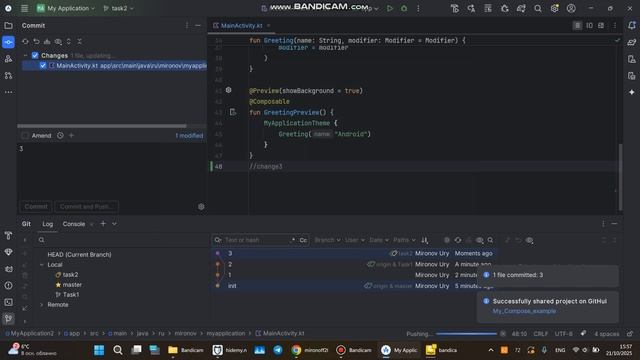This screenshot has height=360, width=640.
Task: Open Gradle elephant icon in right sidebar
Action: pyautogui.click(x=632, y=42)
